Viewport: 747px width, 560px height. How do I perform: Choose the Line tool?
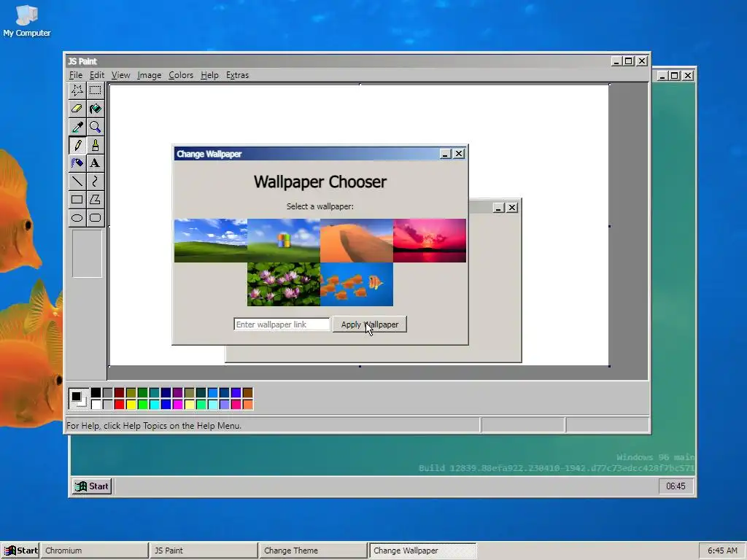[x=77, y=182]
